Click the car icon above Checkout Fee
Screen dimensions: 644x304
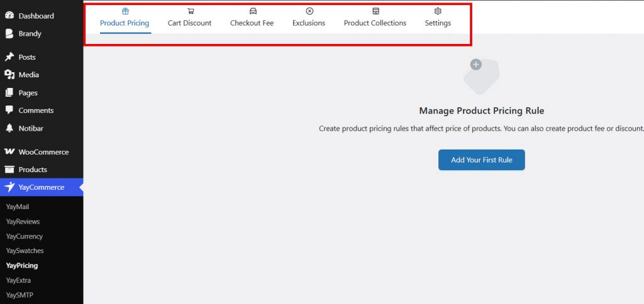[x=253, y=11]
